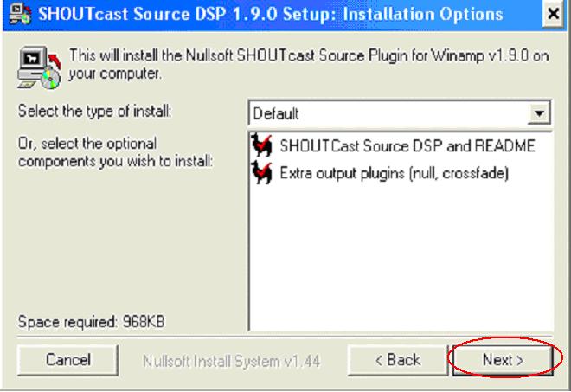Click the SHOUTcast Source DSP title bar text
571x392 pixels.
(x=271, y=14)
